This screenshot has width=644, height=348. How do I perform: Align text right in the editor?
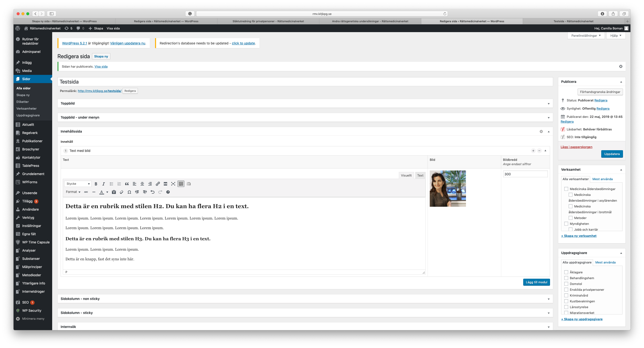(150, 184)
